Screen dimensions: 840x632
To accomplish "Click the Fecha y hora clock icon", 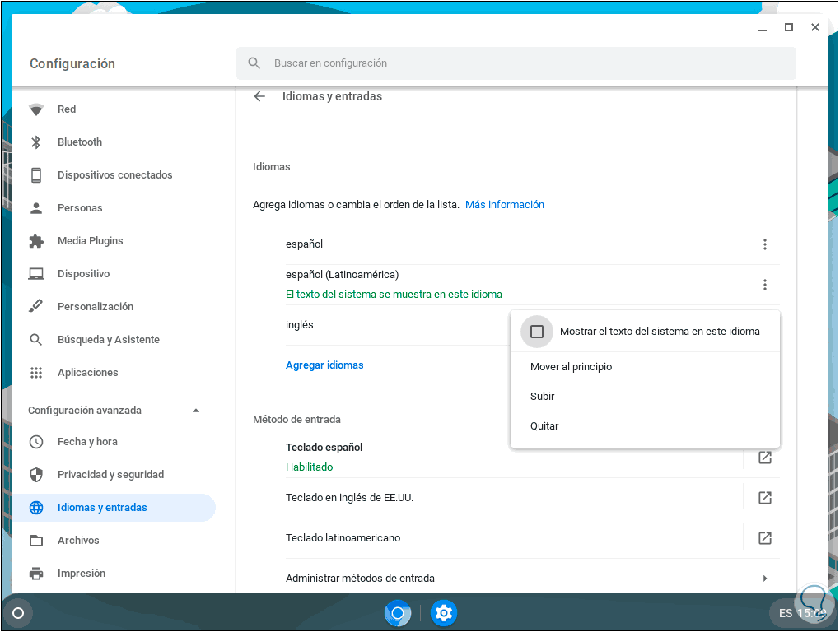I will click(36, 442).
